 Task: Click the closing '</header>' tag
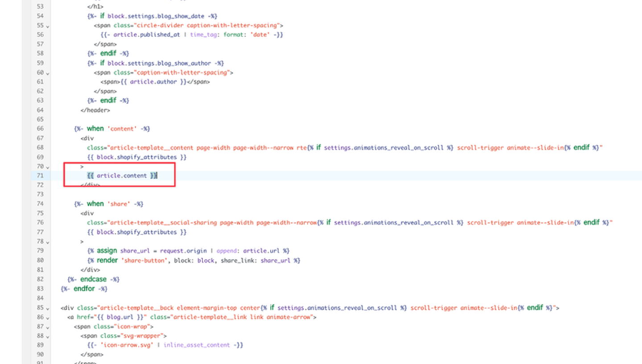[x=95, y=110]
